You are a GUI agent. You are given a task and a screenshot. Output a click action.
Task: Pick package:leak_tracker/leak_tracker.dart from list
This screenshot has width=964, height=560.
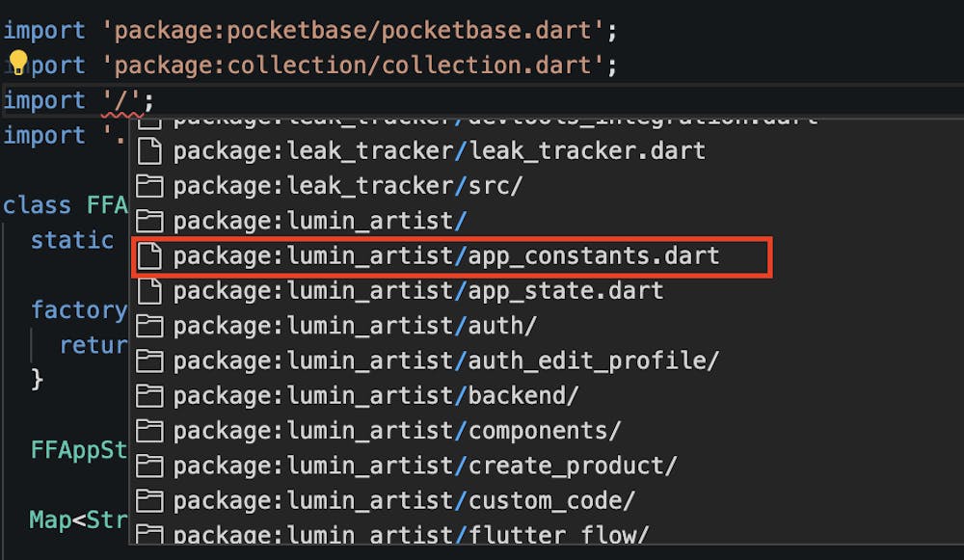pos(440,151)
